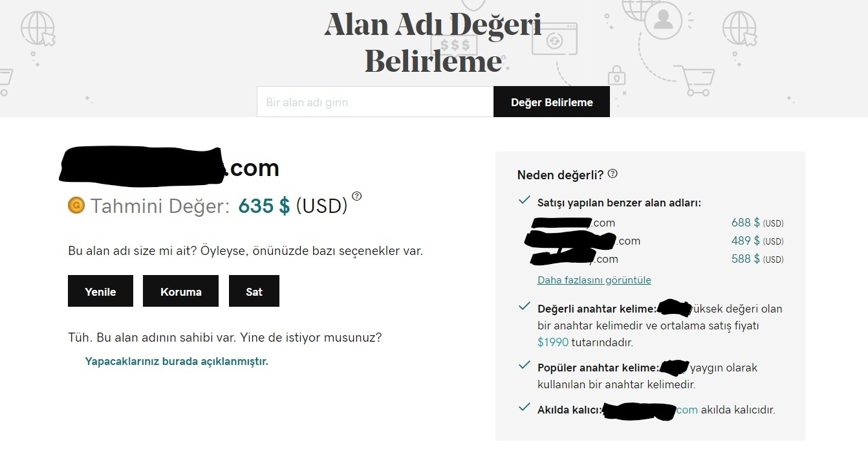Focus the Bir alan adı girin field
Viewport: 868px width, 453px height.
pos(375,102)
